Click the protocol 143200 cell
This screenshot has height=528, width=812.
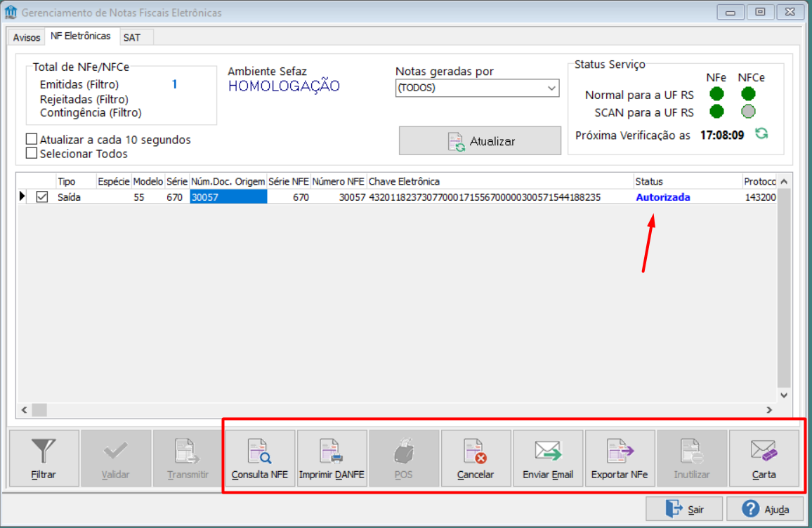coord(760,197)
